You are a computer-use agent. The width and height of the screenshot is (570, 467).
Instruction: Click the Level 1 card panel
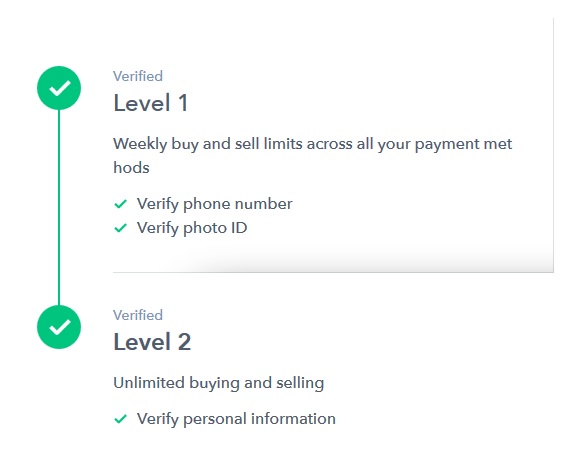pos(333,145)
